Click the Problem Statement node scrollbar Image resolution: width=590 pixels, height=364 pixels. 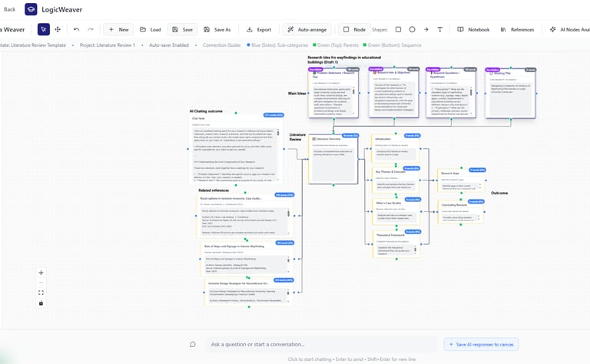[x=353, y=101]
